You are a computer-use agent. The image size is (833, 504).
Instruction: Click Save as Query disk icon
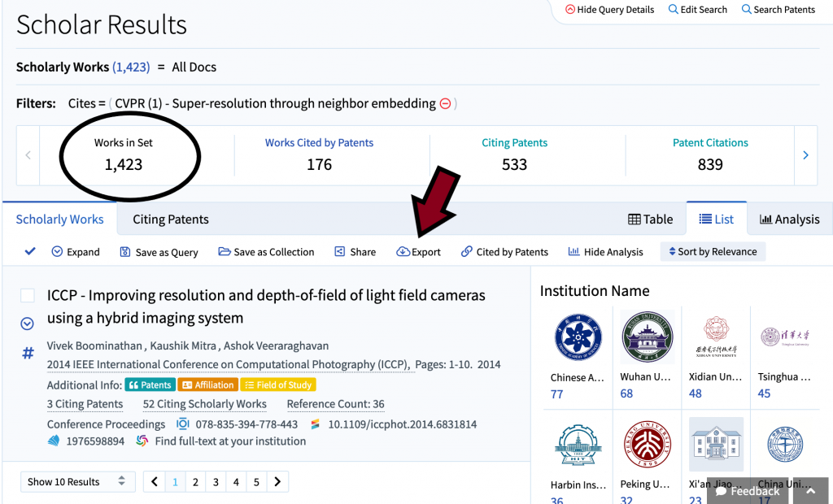point(125,252)
